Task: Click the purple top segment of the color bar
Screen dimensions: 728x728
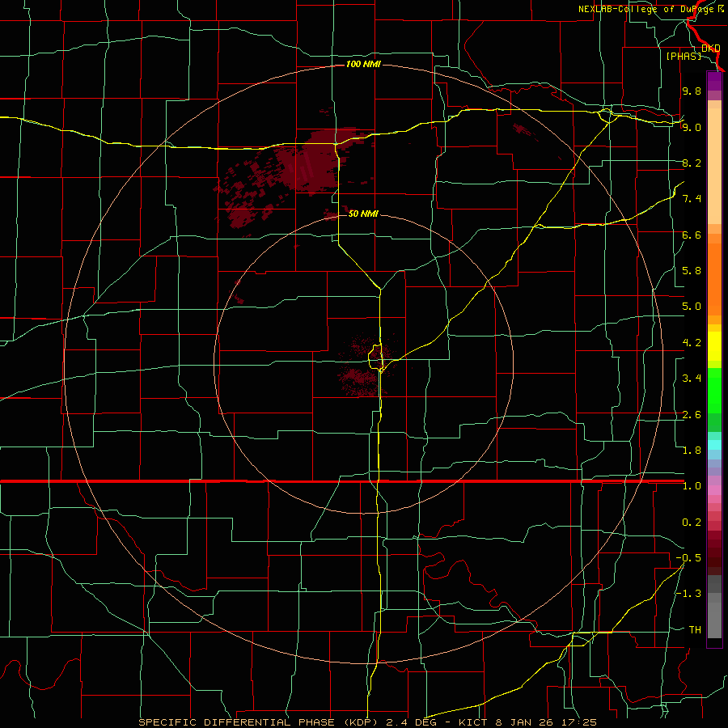Action: (x=714, y=82)
